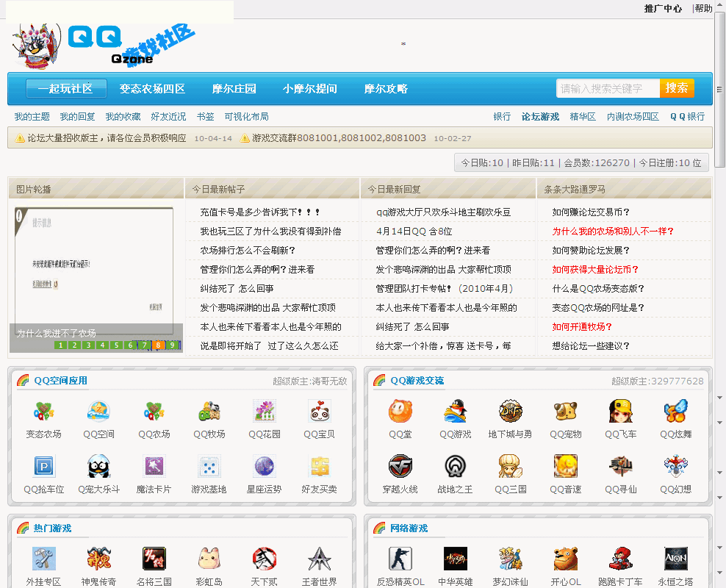Open the 摩尔攻略 nav tab
The image size is (726, 588).
(x=386, y=88)
